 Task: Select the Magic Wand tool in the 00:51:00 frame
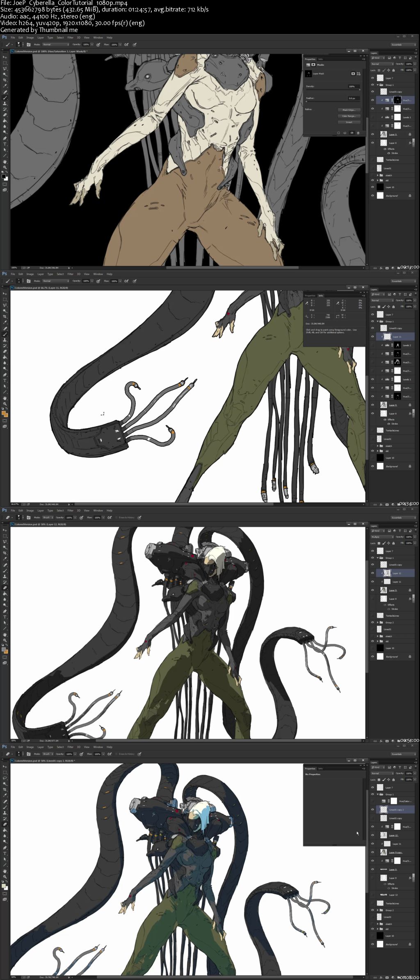point(5,547)
